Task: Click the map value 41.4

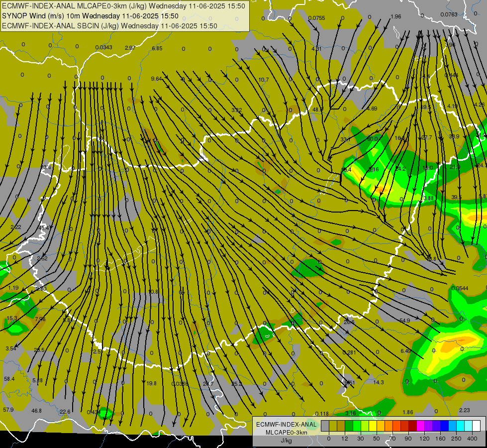Action: [x=44, y=228]
